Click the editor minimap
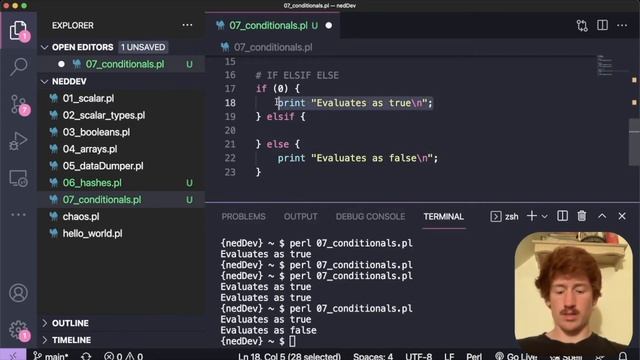640x360 pixels. tap(611, 66)
